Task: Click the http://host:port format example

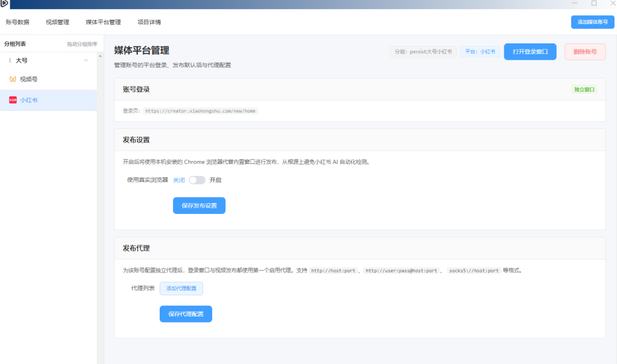Action: point(333,271)
